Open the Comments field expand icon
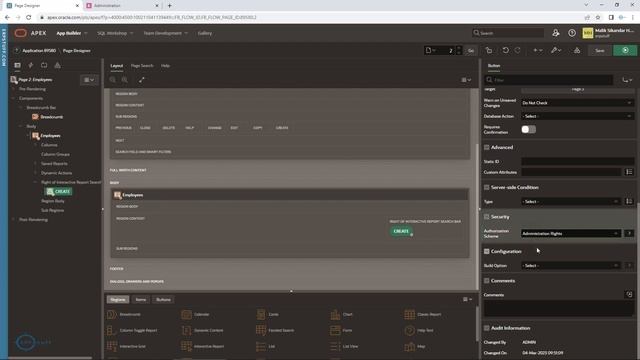 [629, 294]
